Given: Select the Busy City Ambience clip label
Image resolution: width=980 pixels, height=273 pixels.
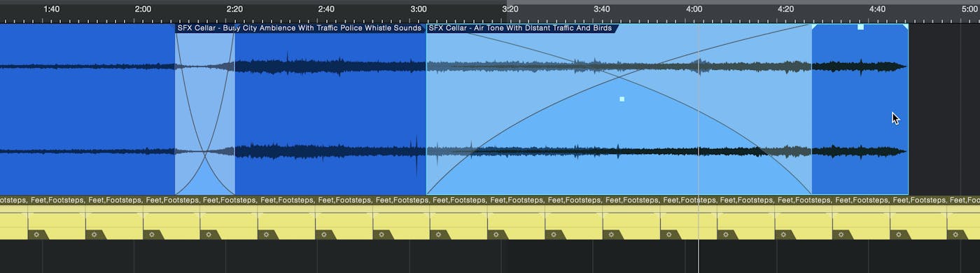Looking at the screenshot, I should 300,28.
